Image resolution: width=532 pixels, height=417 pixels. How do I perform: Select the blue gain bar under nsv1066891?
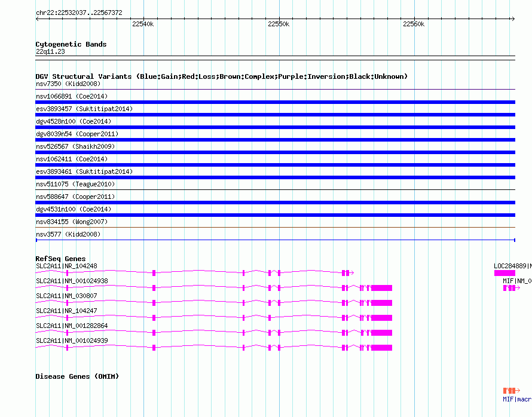pyautogui.click(x=275, y=102)
